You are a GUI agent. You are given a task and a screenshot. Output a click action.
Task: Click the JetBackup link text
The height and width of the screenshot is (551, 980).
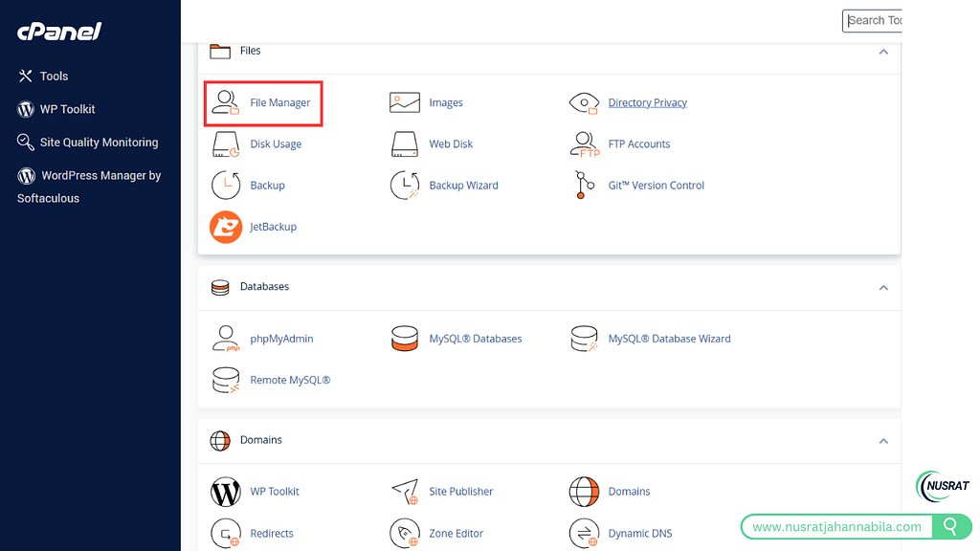[x=273, y=227]
